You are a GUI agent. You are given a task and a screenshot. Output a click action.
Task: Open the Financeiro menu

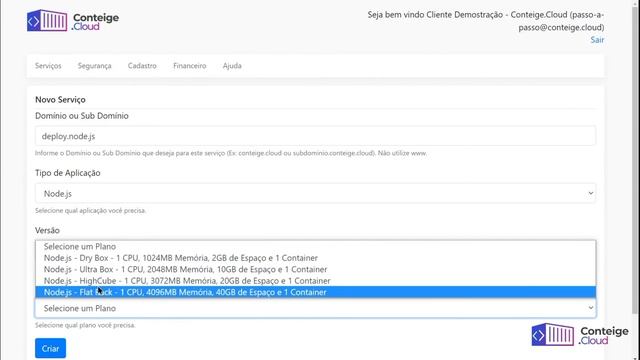(190, 66)
